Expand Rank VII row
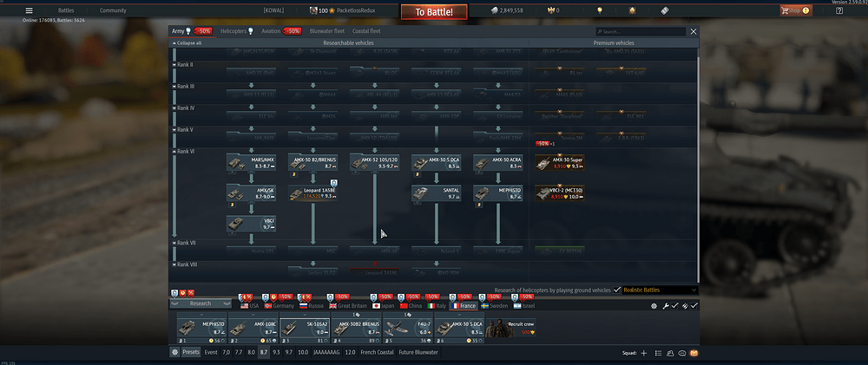The image size is (868, 365). tap(184, 243)
